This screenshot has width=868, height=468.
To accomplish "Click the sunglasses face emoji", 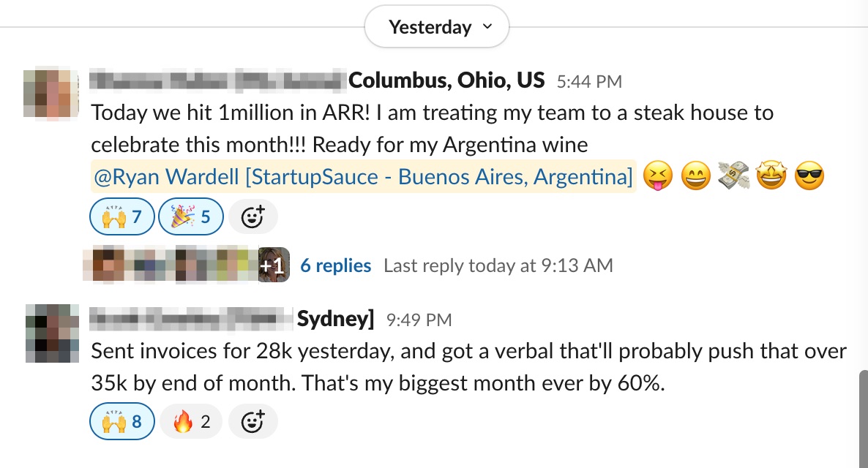I will click(809, 177).
